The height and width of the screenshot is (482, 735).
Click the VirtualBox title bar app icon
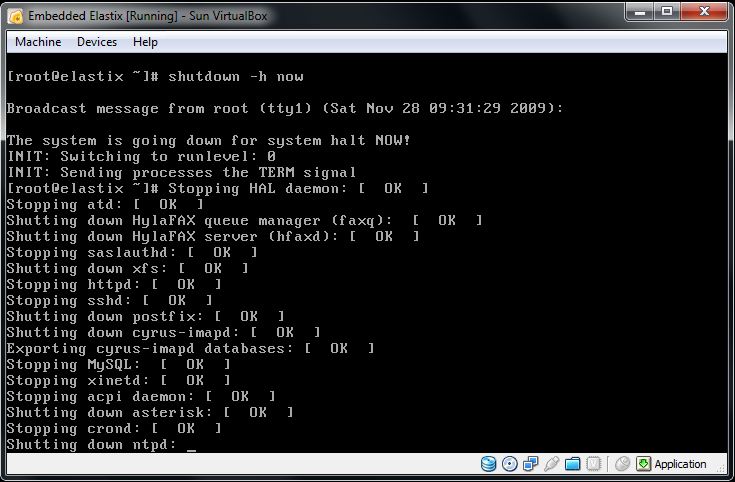tap(15, 16)
